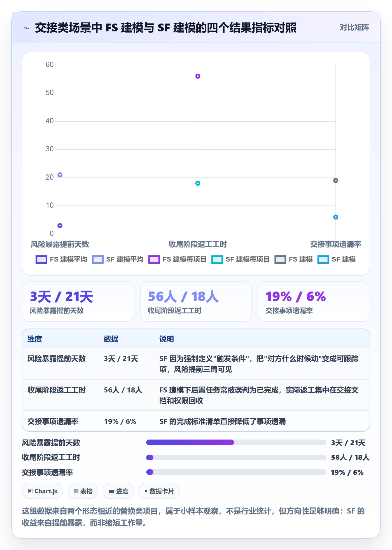
Task: Click table description SF 的完成标准清单直接降低了事项遗漏
Action: pyautogui.click(x=223, y=422)
